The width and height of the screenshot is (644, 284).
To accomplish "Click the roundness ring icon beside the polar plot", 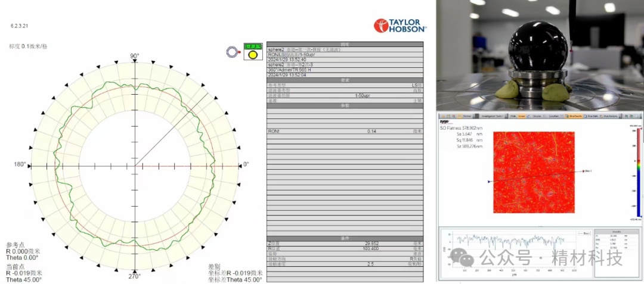I will [x=231, y=52].
